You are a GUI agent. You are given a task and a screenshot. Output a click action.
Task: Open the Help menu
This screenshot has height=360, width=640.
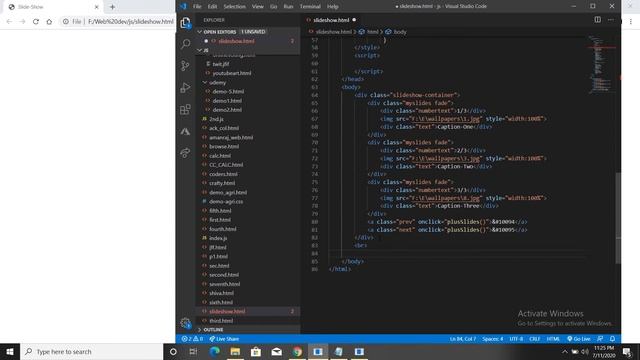point(333,7)
